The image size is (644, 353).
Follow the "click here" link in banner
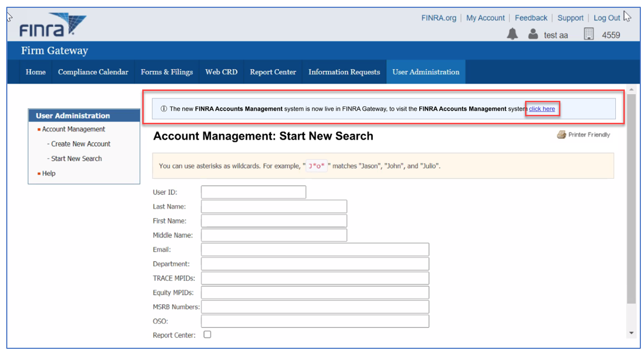pos(542,109)
